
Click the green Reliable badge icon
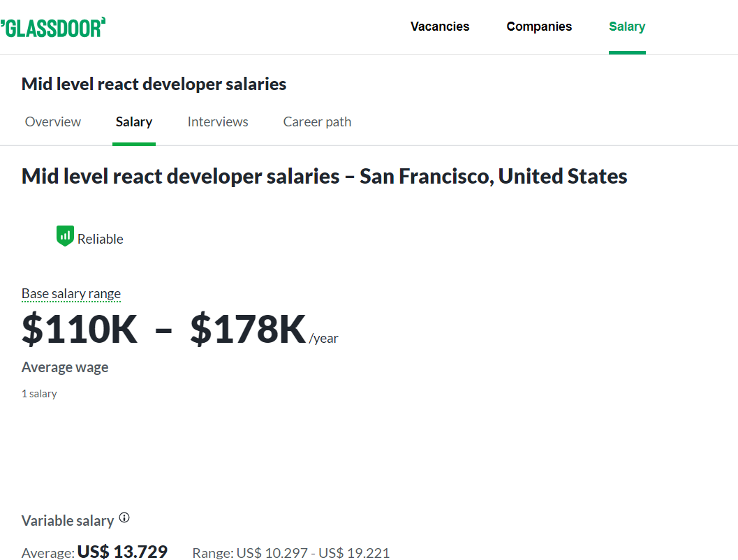tap(65, 236)
